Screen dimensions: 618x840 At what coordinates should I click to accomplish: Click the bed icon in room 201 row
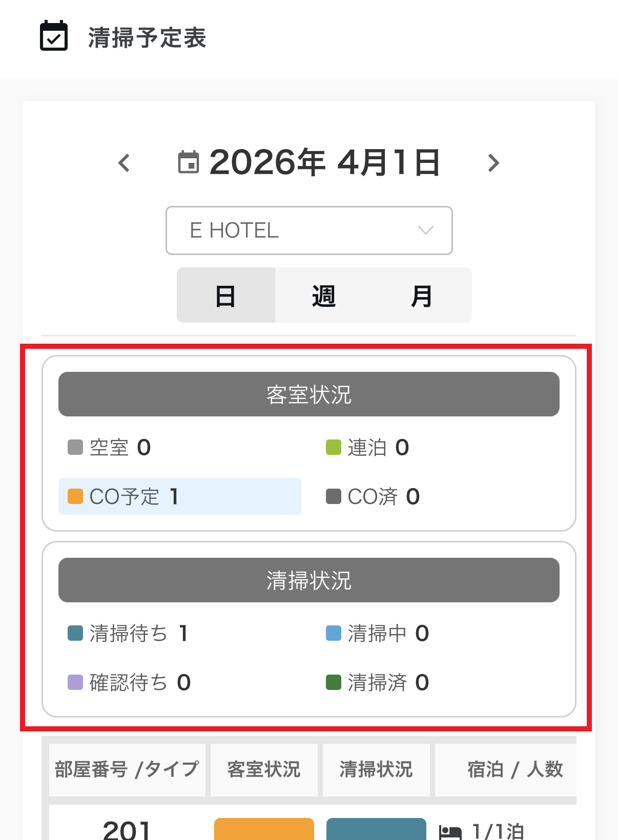(x=450, y=832)
